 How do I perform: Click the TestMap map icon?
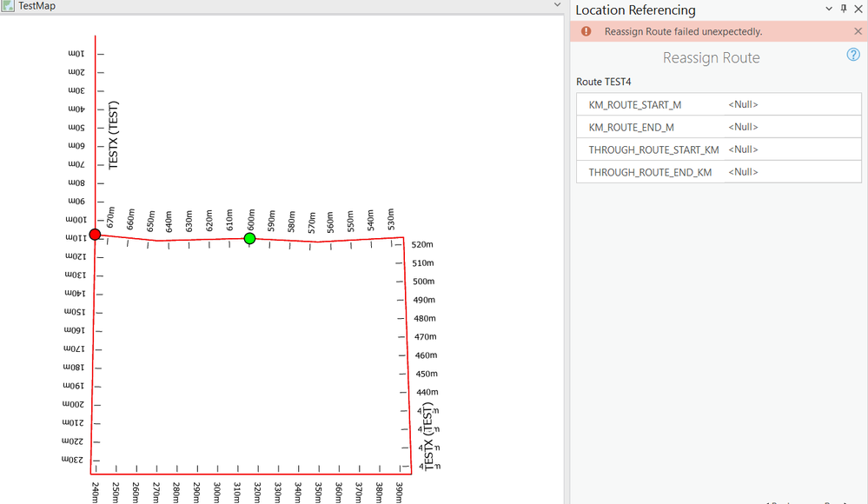coord(8,5)
